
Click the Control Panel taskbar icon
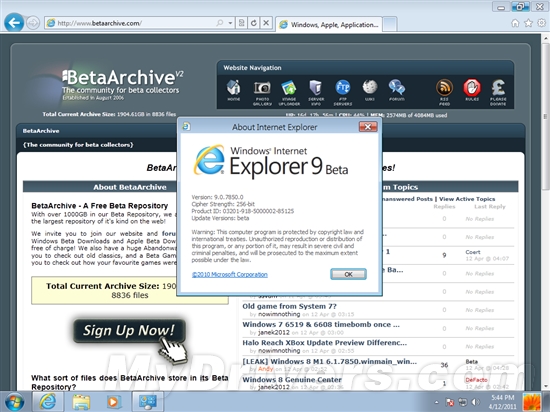(148, 402)
